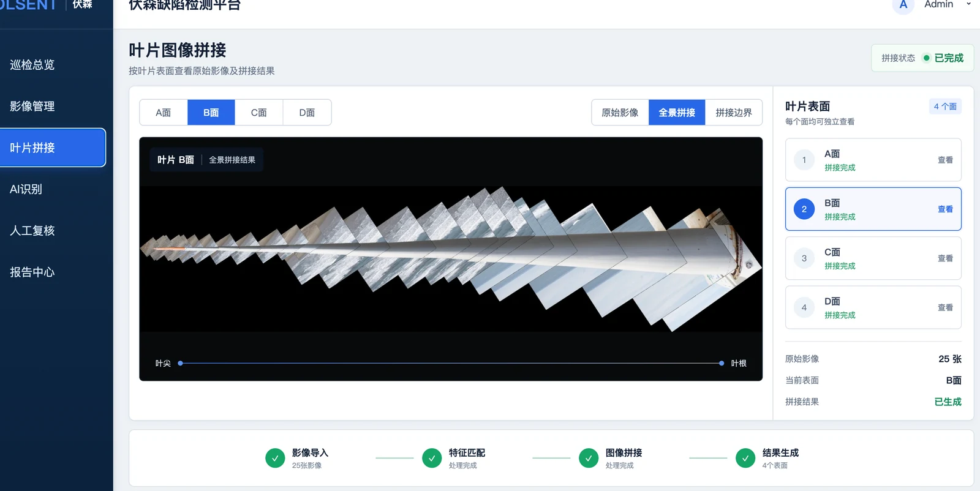Expand the Admin account dropdown arrow

coord(968,4)
